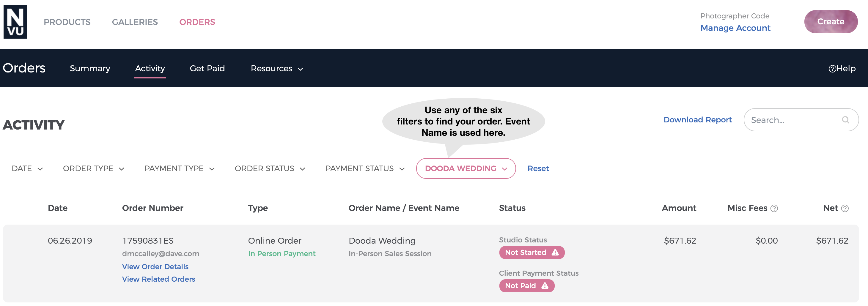The height and width of the screenshot is (306, 868).
Task: Click the Not Started status badge
Action: click(x=532, y=253)
